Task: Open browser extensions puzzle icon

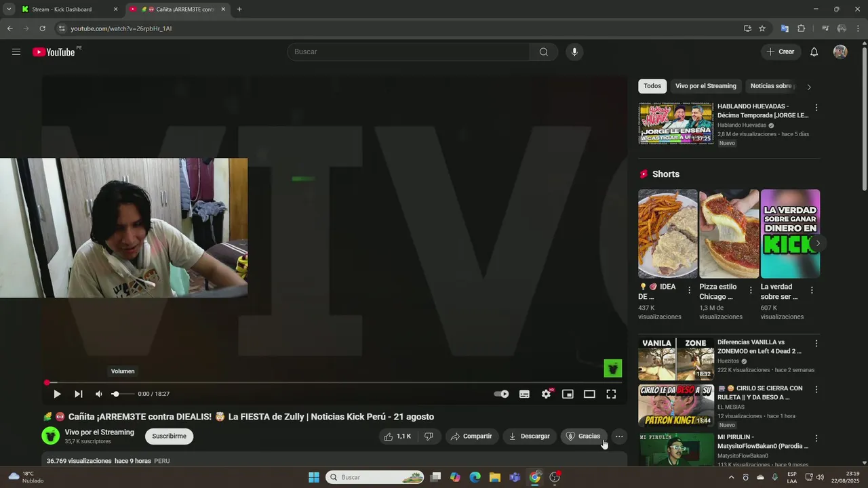Action: [x=802, y=28]
